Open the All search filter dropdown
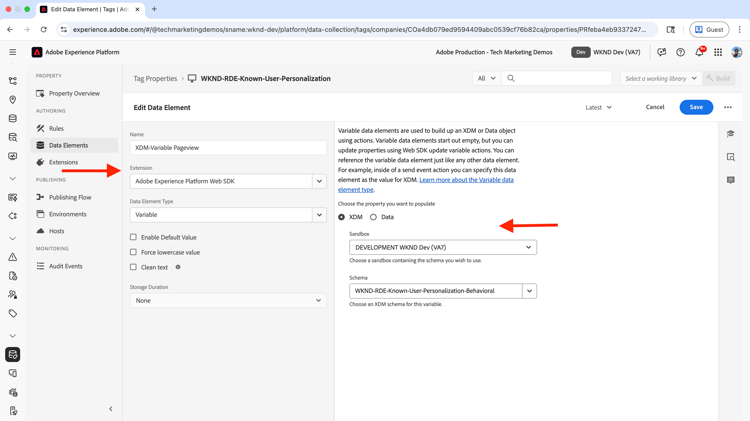The height and width of the screenshot is (421, 750). click(x=487, y=78)
